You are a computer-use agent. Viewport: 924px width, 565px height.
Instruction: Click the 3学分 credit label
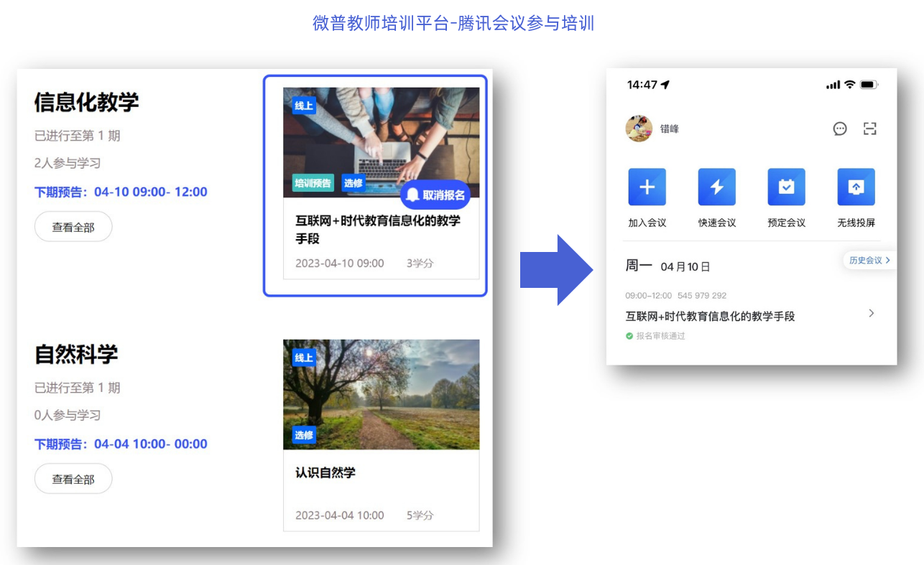[x=420, y=263]
